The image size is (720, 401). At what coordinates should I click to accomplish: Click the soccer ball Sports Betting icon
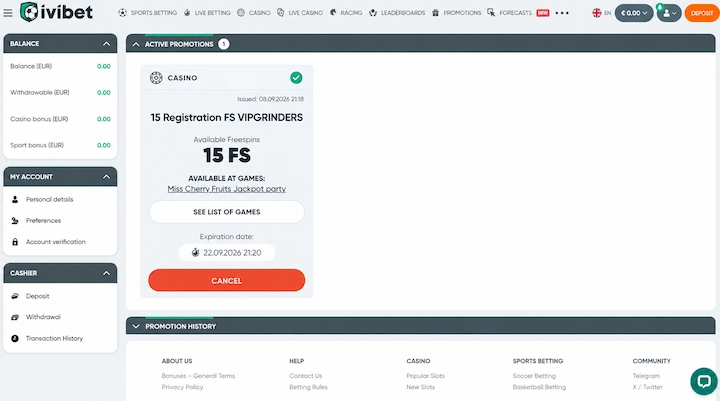point(122,13)
